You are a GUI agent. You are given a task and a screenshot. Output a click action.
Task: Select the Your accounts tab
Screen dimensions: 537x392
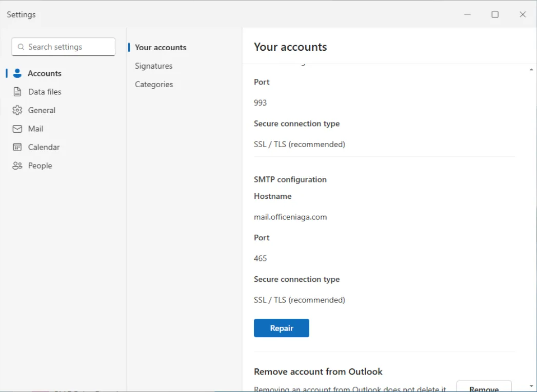click(x=160, y=48)
